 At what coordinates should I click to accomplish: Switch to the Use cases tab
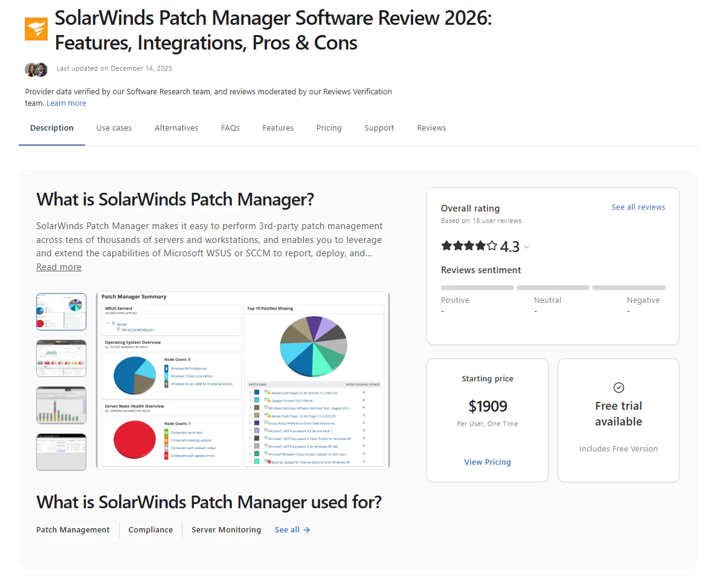click(114, 128)
